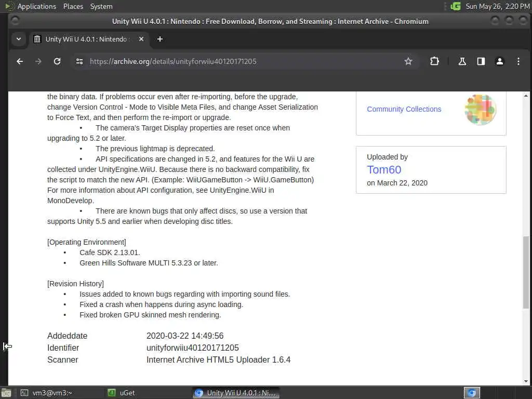The width and height of the screenshot is (532, 399).
Task: Click the date and time clock
Action: 497,6
